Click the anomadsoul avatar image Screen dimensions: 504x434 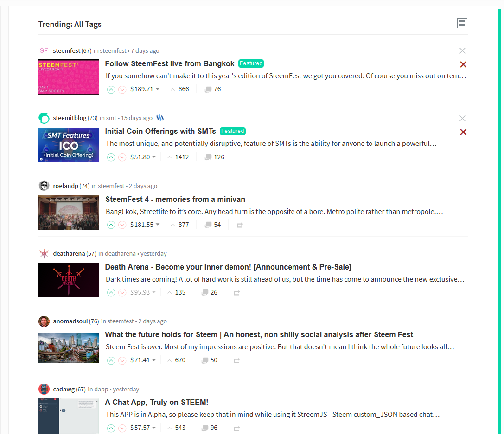(44, 321)
